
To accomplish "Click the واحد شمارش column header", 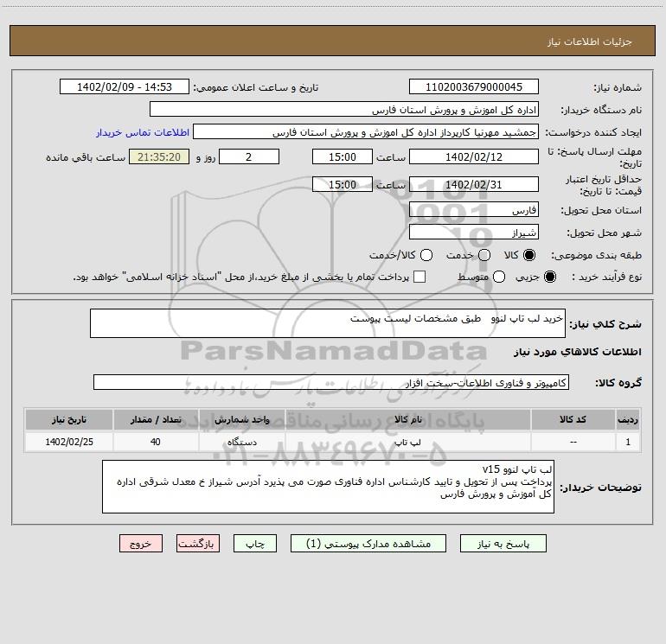I will [x=241, y=419].
